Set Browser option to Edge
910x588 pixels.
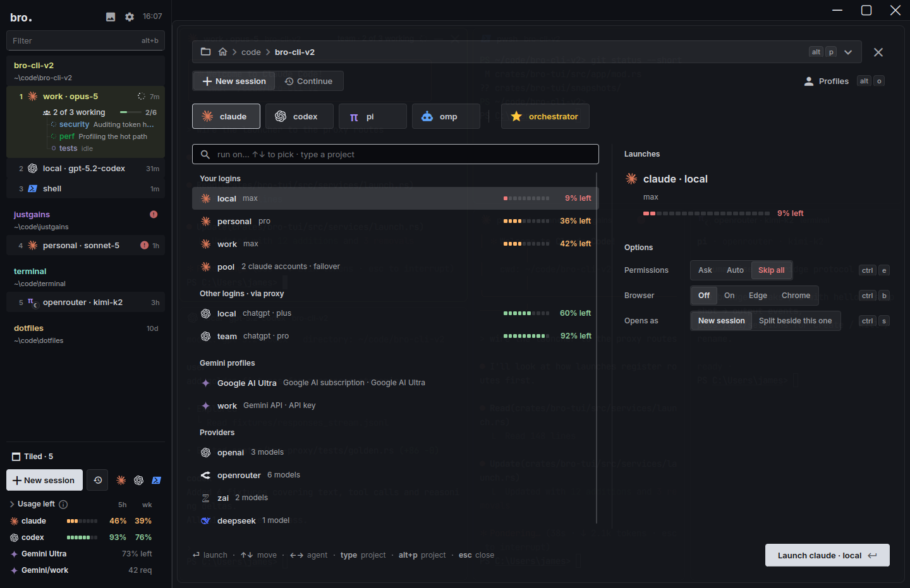pyautogui.click(x=758, y=296)
